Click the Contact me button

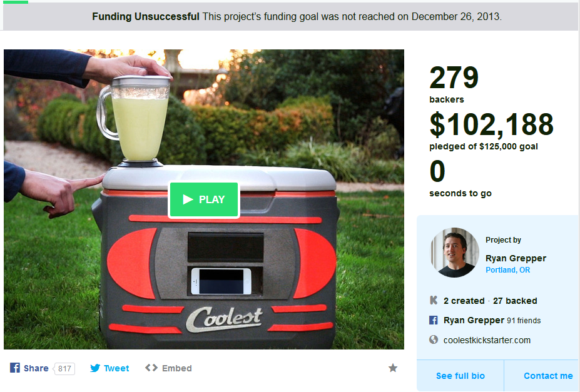[x=542, y=376]
